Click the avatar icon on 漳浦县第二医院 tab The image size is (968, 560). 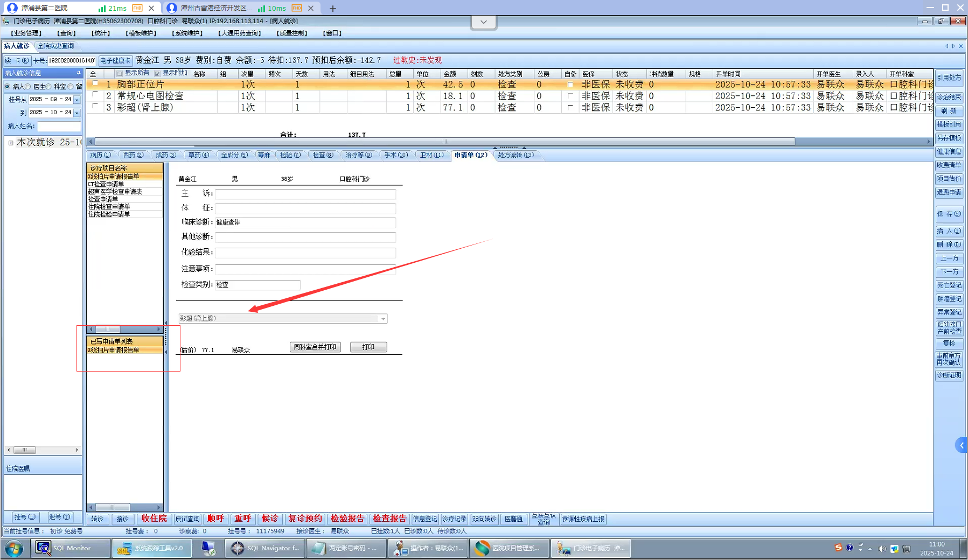[x=12, y=8]
